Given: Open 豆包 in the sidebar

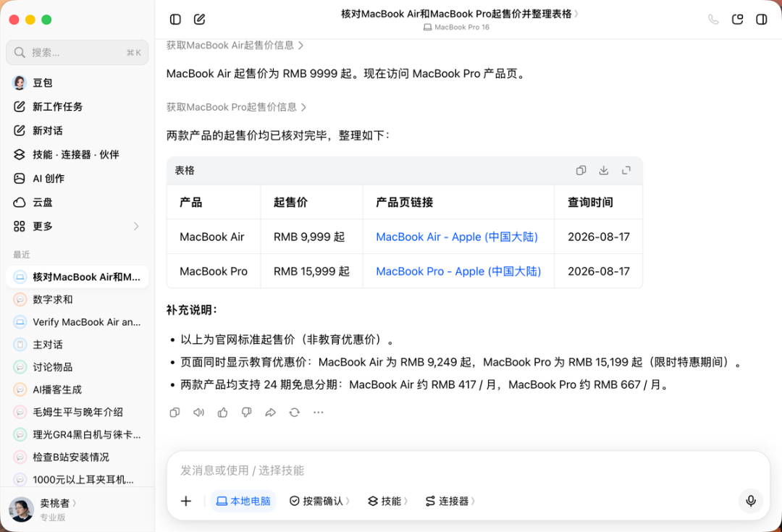Looking at the screenshot, I should point(77,83).
